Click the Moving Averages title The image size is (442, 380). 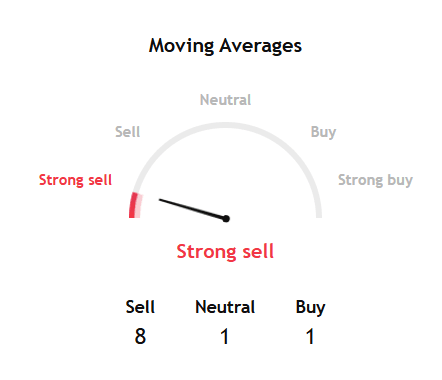tap(225, 46)
